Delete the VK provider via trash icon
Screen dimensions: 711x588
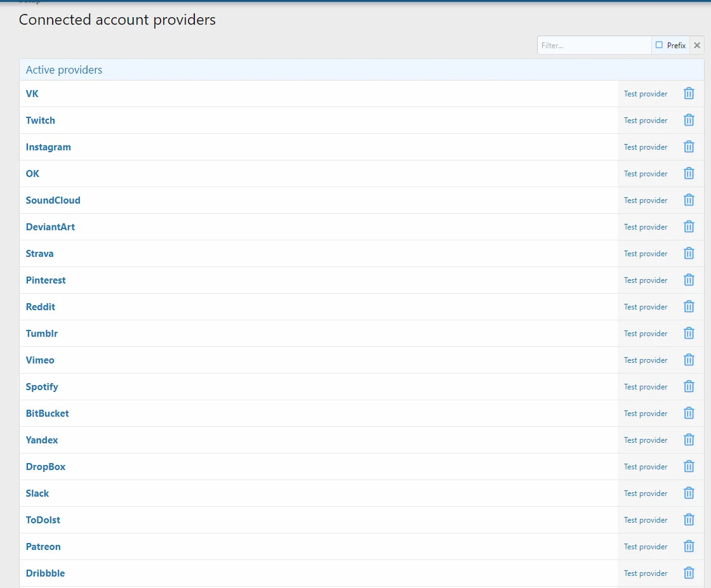click(689, 94)
